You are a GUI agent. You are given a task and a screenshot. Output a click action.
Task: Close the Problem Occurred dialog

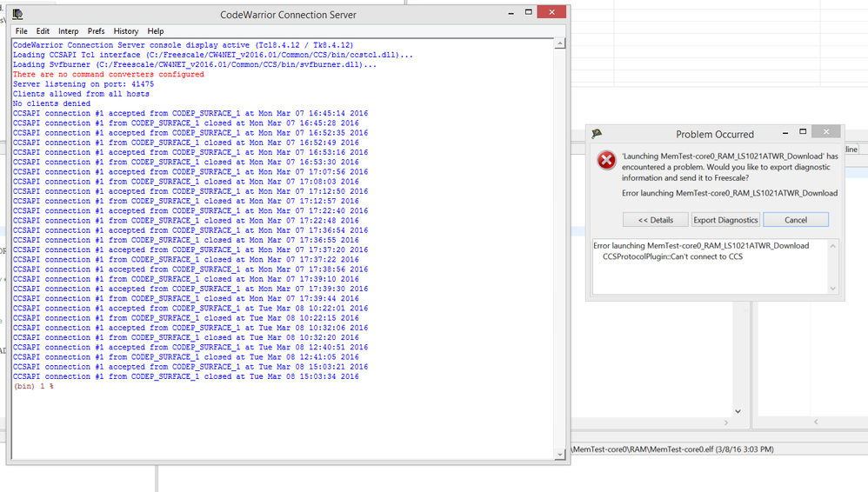(x=826, y=132)
